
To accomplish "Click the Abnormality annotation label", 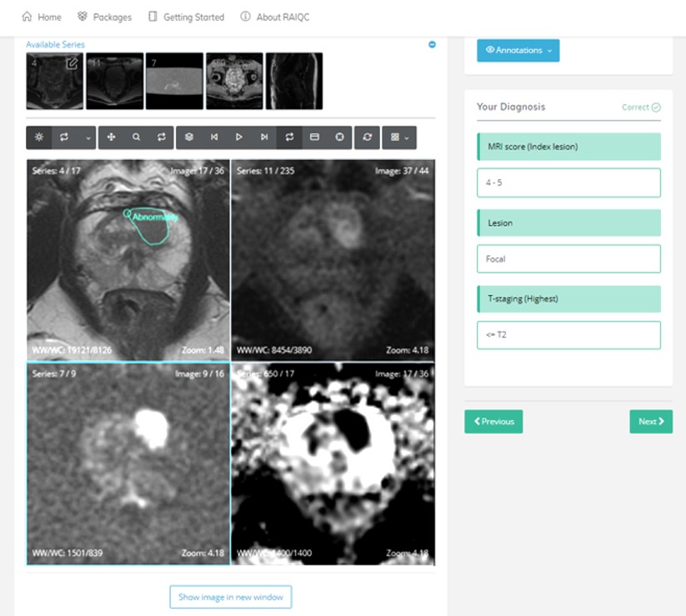I will [x=155, y=218].
